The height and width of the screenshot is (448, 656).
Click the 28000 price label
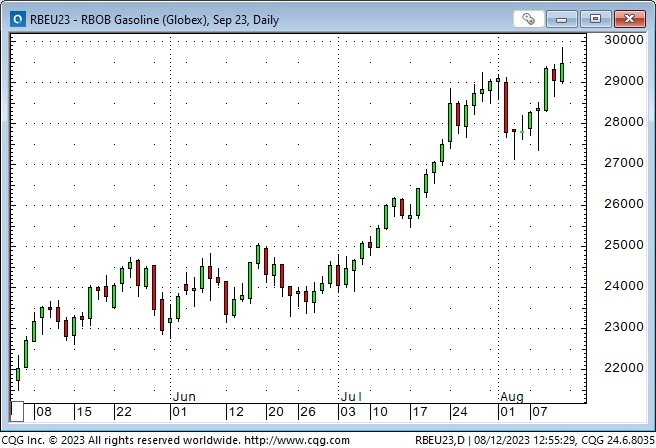point(624,122)
